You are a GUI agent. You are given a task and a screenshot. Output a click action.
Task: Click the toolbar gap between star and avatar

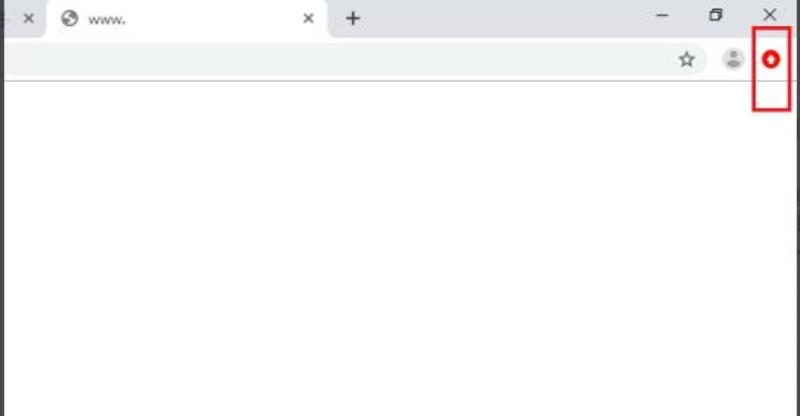(x=713, y=60)
